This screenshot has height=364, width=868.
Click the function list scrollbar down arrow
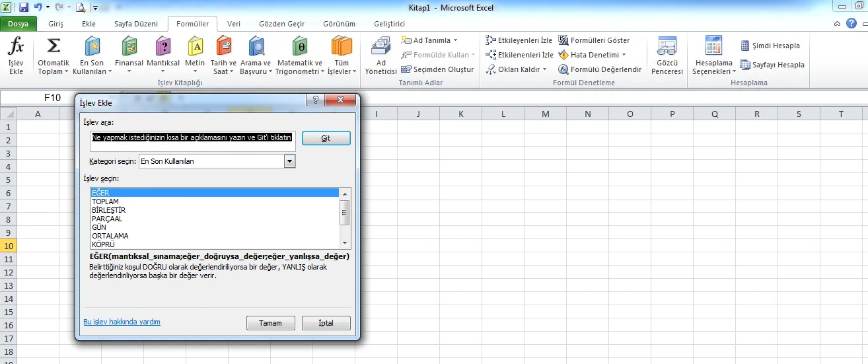pyautogui.click(x=344, y=244)
